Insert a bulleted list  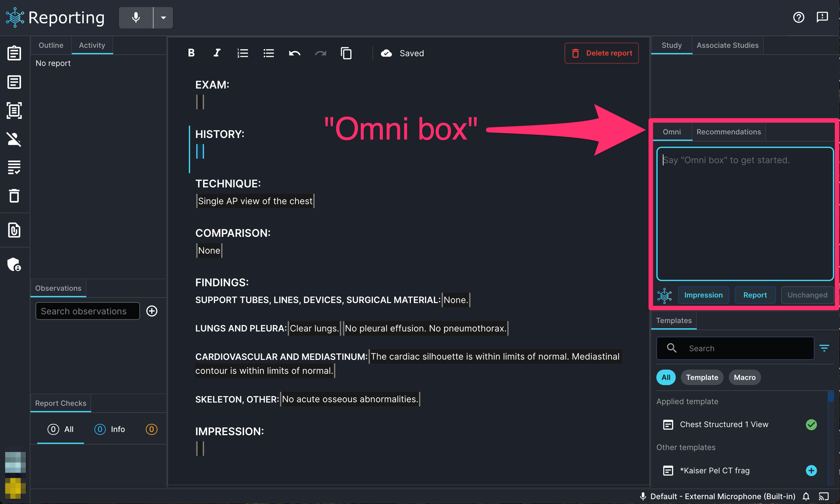pyautogui.click(x=268, y=53)
